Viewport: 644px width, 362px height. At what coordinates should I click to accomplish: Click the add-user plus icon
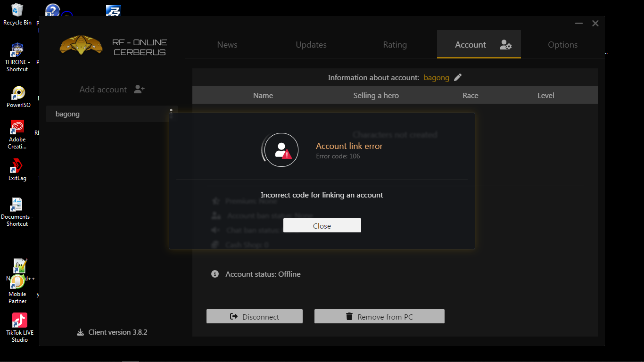[x=139, y=89]
